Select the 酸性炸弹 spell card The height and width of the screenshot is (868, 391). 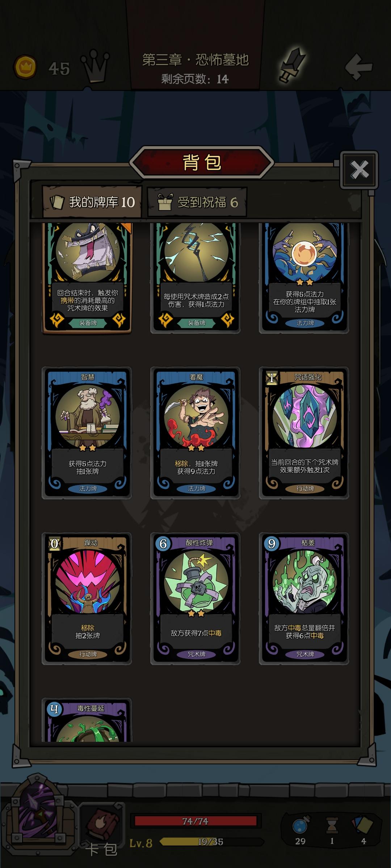tap(195, 599)
